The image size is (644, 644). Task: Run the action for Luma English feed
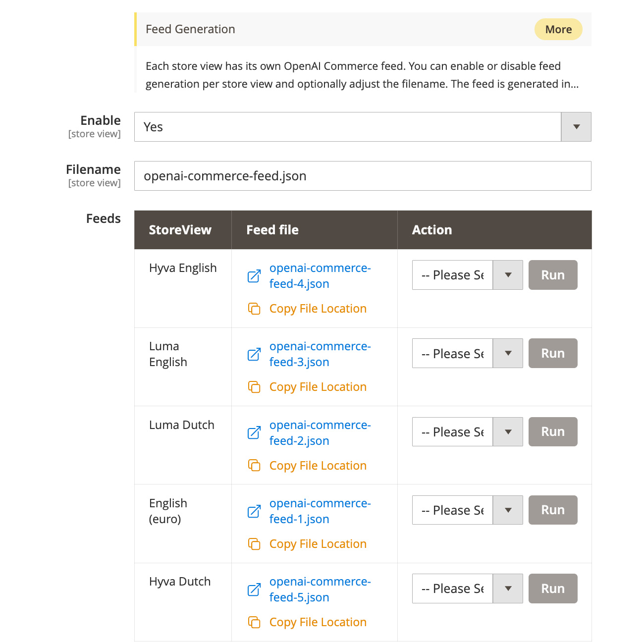point(552,353)
